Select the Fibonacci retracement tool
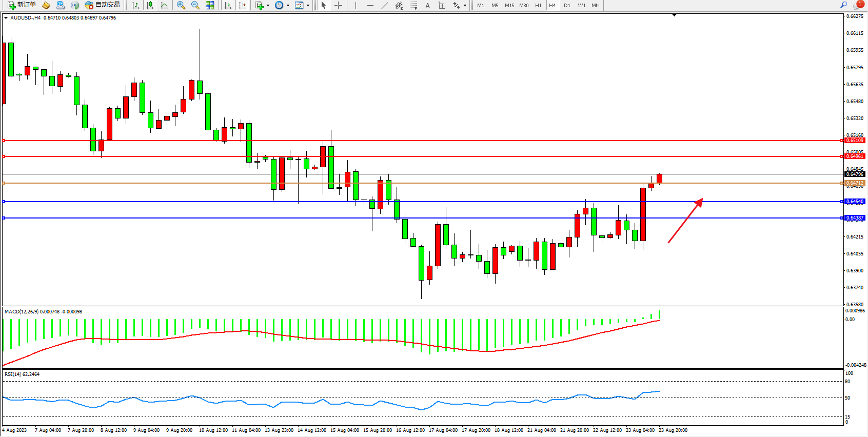The width and height of the screenshot is (868, 437). [x=413, y=5]
